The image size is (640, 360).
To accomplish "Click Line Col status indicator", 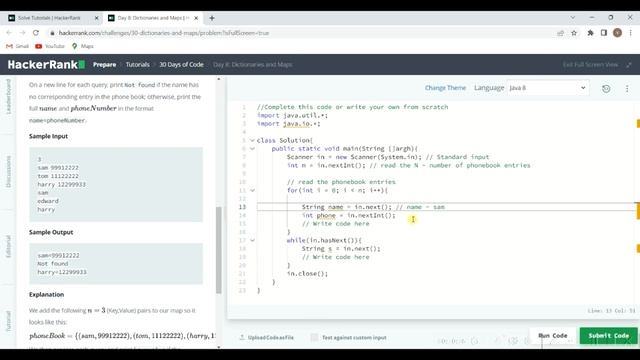I will click(x=611, y=311).
